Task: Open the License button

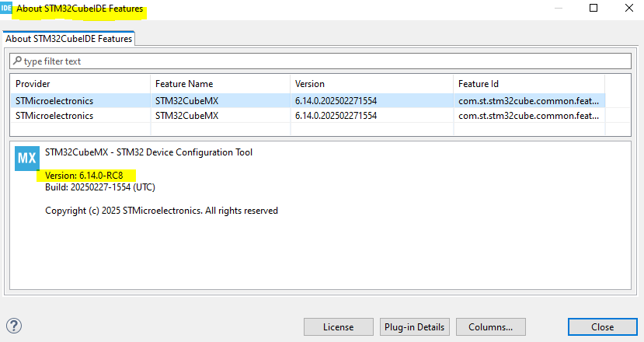Action: coord(338,326)
